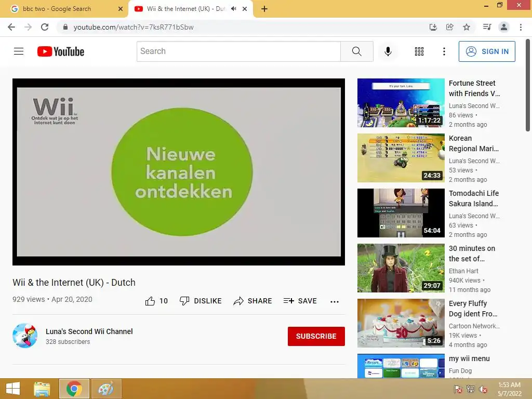
Task: Switch to bbc two Google Search tab
Action: (x=64, y=9)
